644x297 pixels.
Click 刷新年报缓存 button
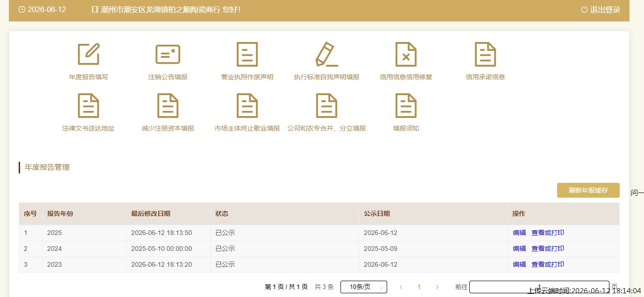pyautogui.click(x=588, y=190)
